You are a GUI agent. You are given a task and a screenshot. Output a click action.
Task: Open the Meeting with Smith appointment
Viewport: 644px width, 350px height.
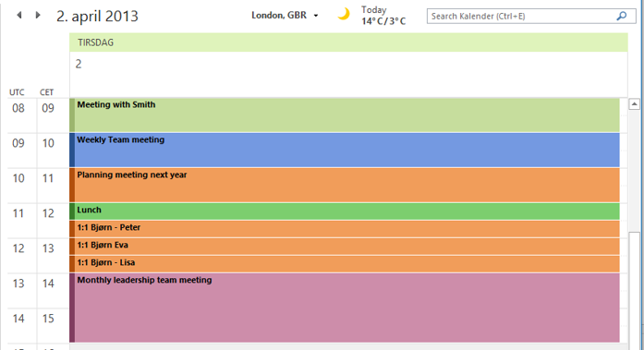click(x=345, y=115)
